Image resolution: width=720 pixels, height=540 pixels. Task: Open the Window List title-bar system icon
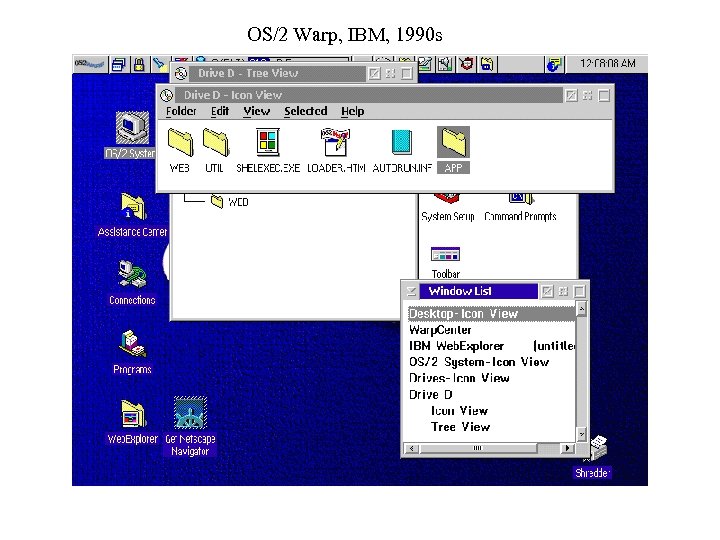(411, 291)
